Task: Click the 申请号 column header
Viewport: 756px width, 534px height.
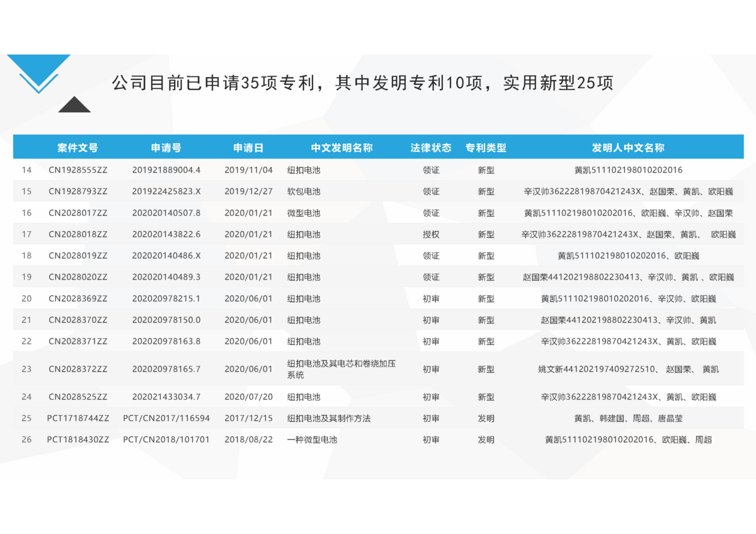Action: point(166,148)
